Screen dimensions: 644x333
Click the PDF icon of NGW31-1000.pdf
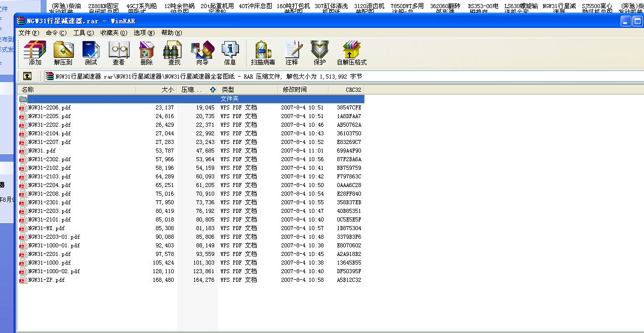22,263
